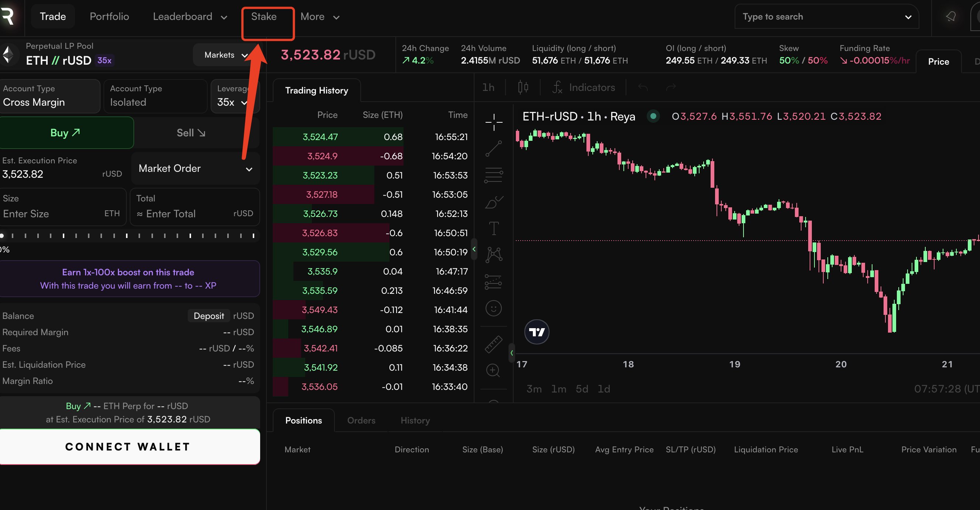Switch to the Orders tab

pos(361,421)
